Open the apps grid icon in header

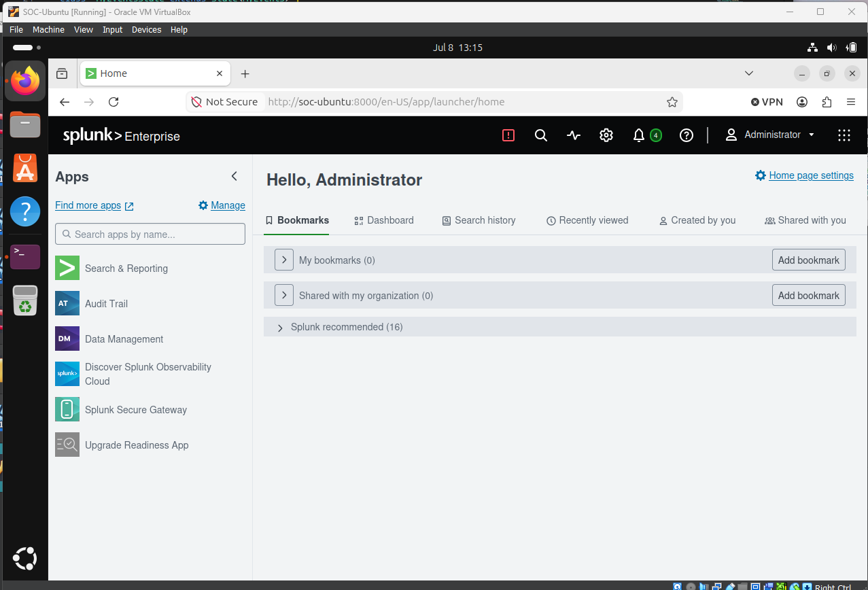844,135
